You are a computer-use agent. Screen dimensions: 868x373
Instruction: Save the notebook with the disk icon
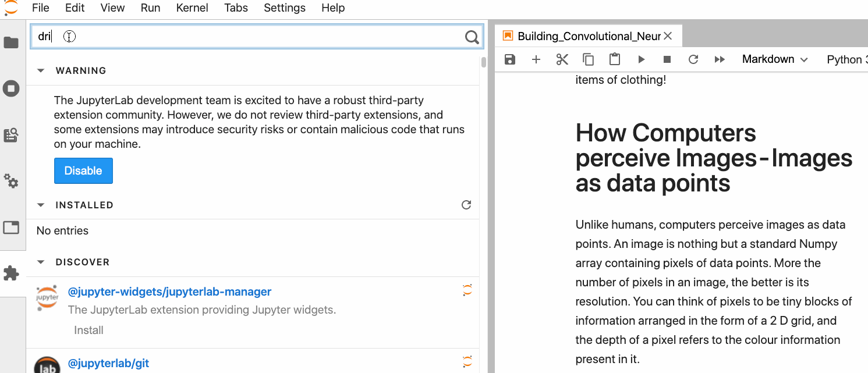(510, 59)
